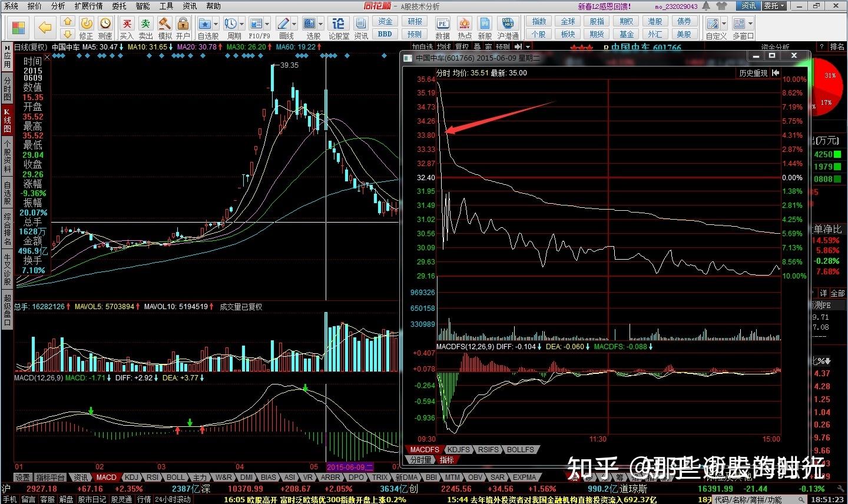Click the 新春L2感恩回馈 promotion link
Image resolution: width=848 pixels, height=504 pixels.
[604, 6]
